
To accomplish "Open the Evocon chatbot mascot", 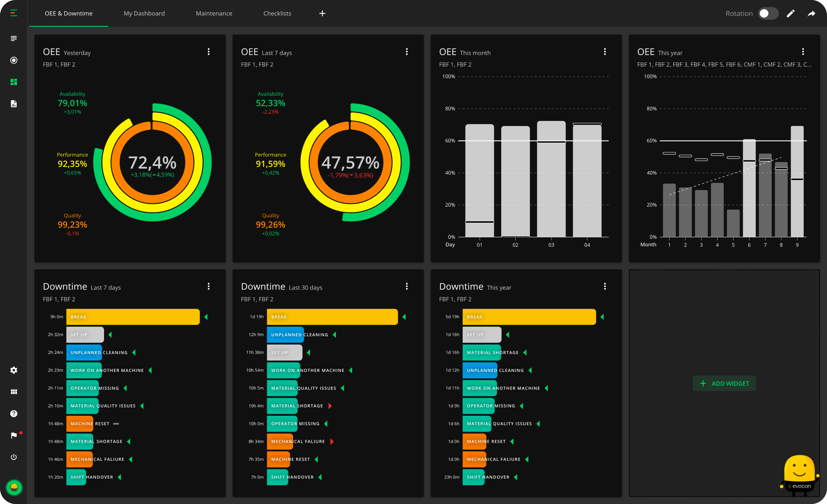I will coord(800,475).
